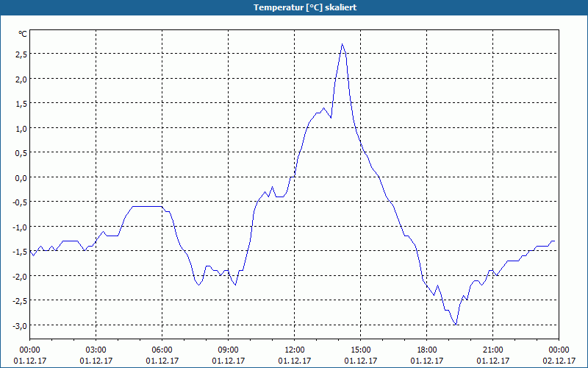
Task: Click the -1,5 value on y-axis
Action: click(21, 252)
